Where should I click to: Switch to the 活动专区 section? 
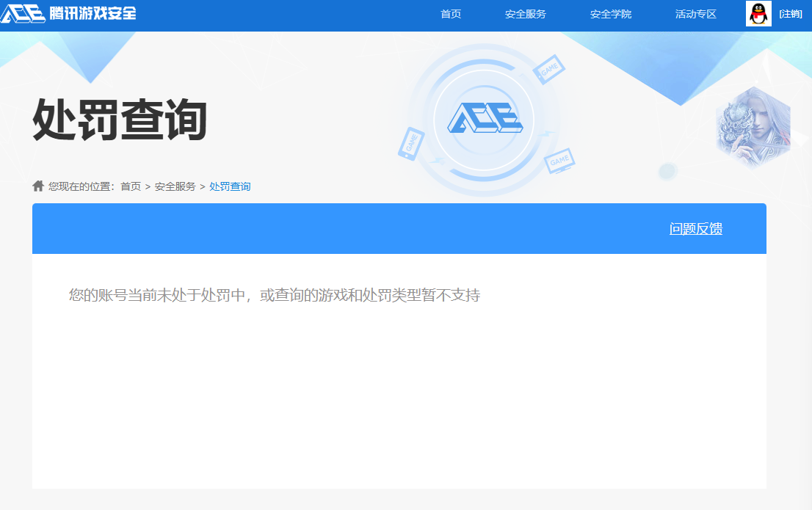point(694,14)
